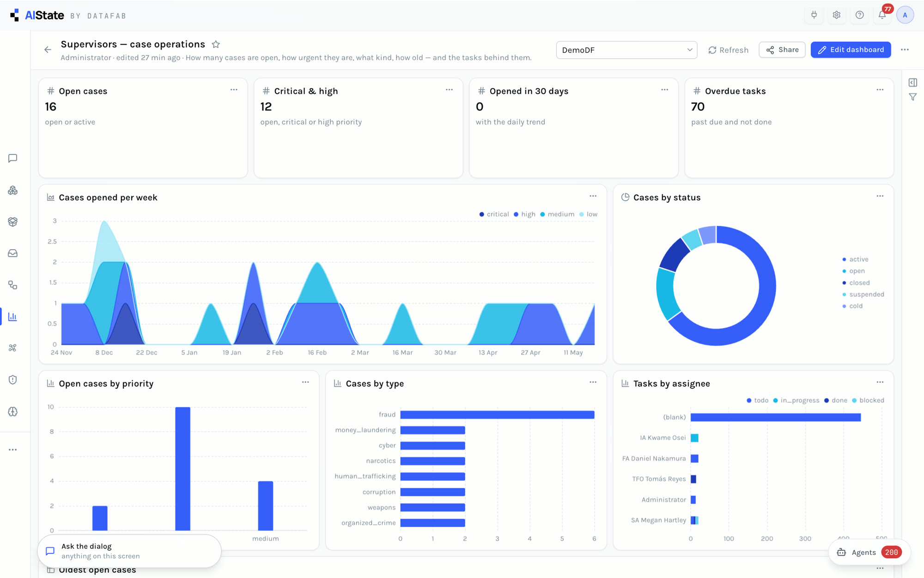The height and width of the screenshot is (578, 924).
Task: Open the layered box sidebar icon
Action: (13, 222)
